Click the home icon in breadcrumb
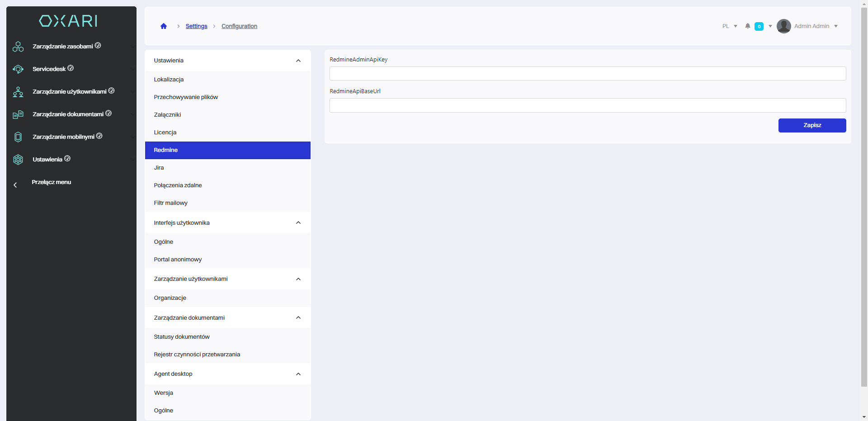The width and height of the screenshot is (868, 421). click(164, 26)
